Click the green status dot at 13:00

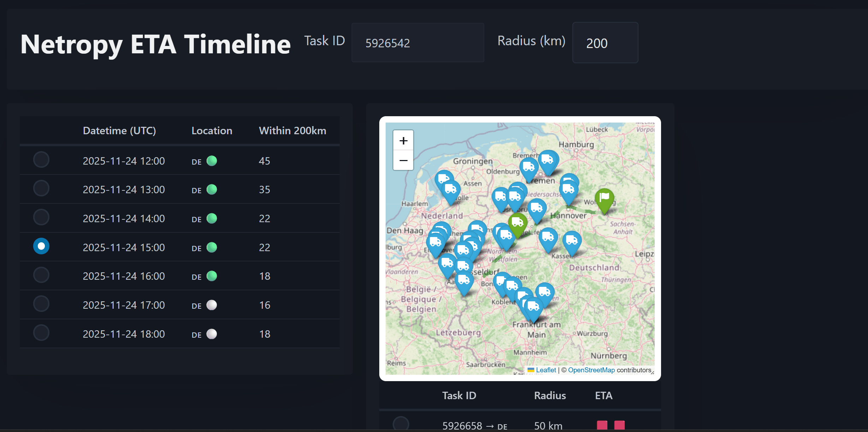coord(212,189)
